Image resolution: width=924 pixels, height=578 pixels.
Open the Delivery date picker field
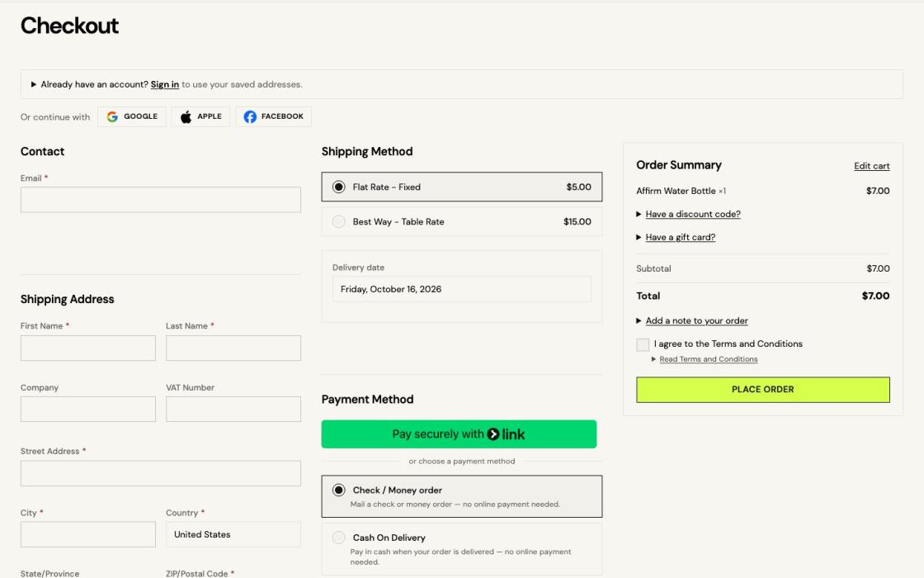[x=461, y=289]
